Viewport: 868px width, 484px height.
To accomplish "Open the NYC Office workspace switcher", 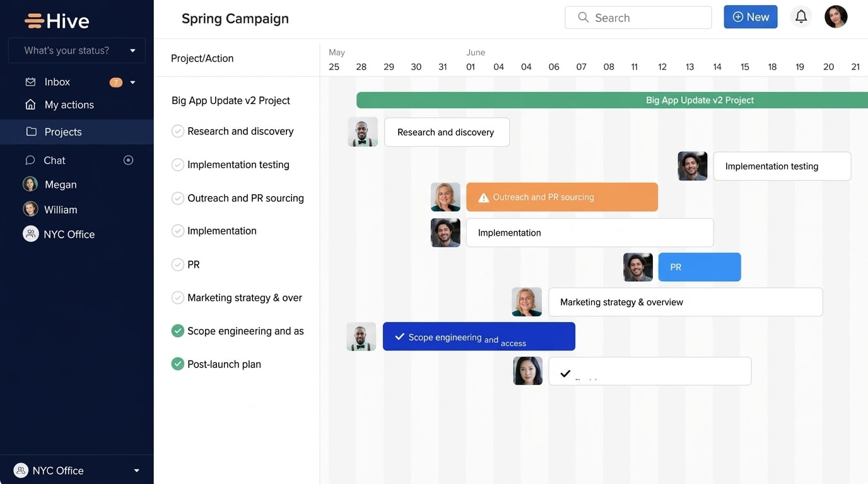I will [x=77, y=470].
